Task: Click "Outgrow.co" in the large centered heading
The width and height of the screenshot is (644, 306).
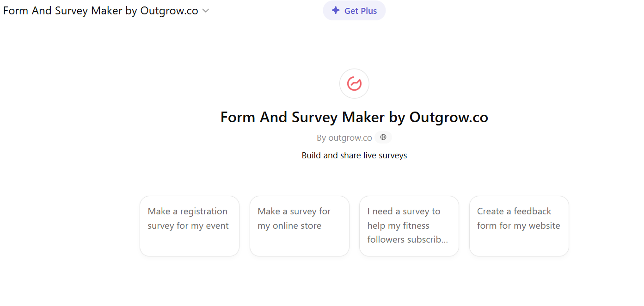Action: [448, 117]
